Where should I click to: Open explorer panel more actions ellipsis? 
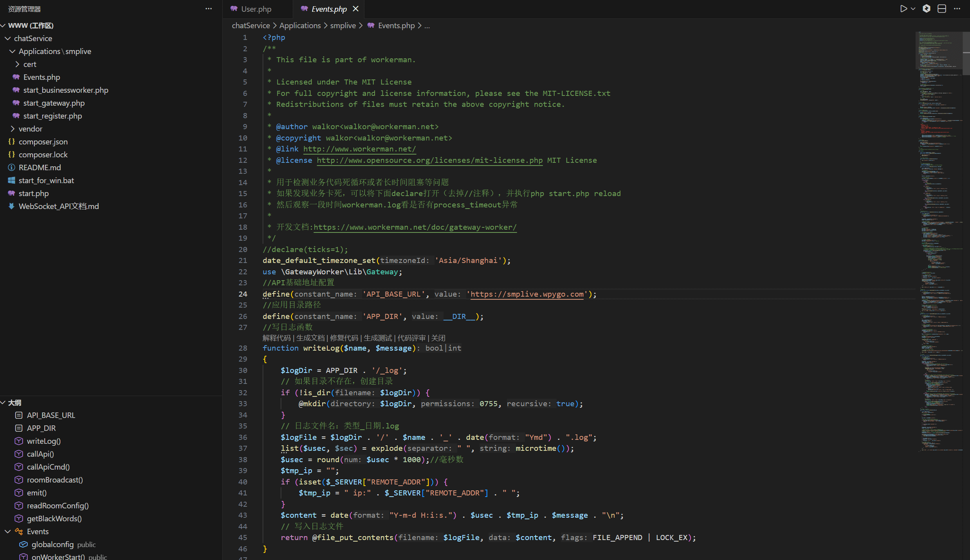(x=209, y=9)
